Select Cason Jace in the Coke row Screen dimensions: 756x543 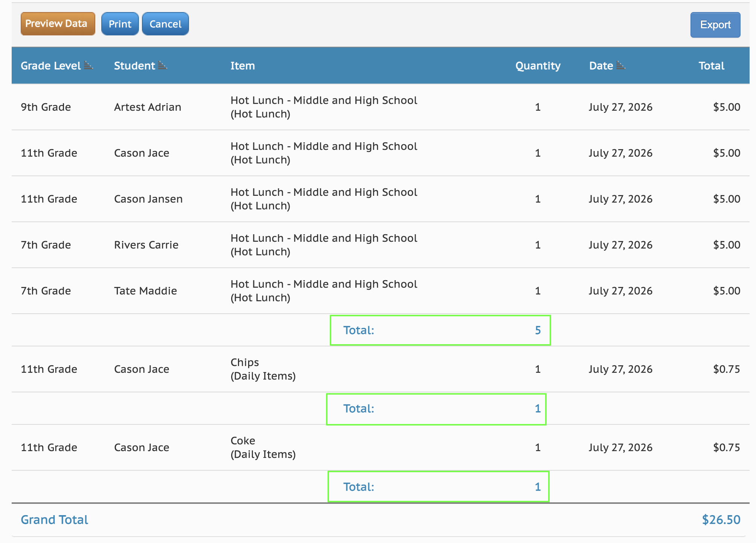[x=142, y=447]
